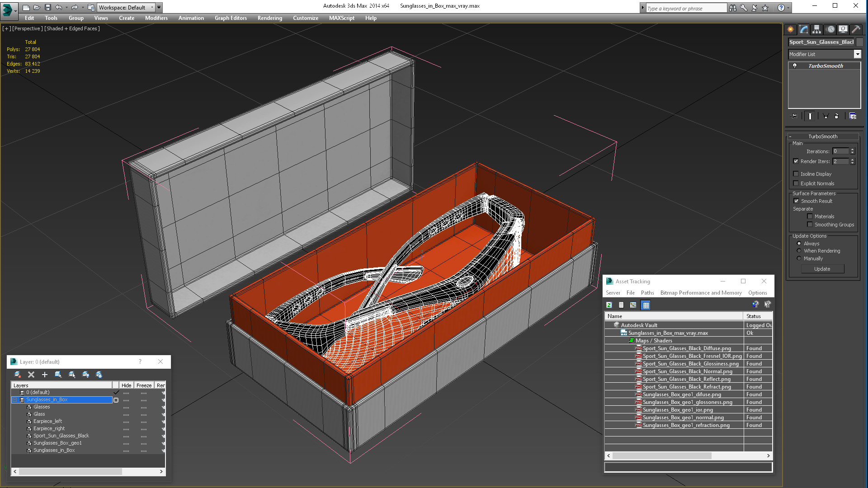Click Add Selected Objects plus icon
This screenshot has height=488, width=868.
45,375
